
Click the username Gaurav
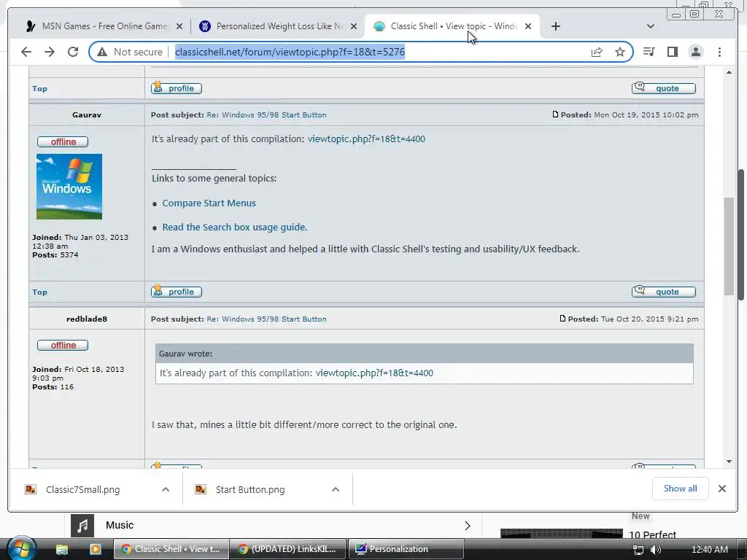87,114
